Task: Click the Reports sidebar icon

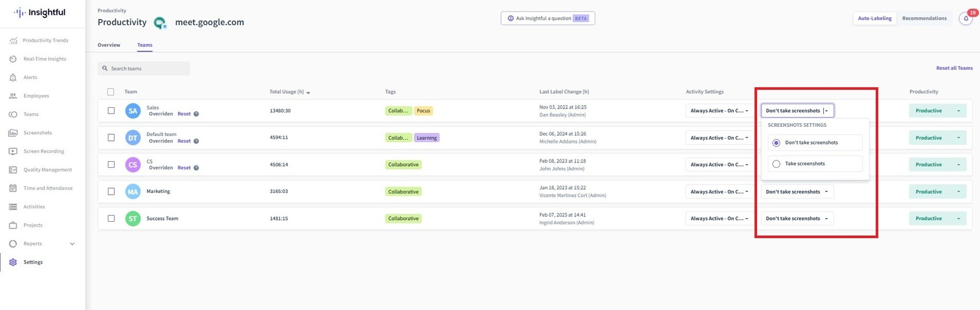Action: (x=13, y=244)
